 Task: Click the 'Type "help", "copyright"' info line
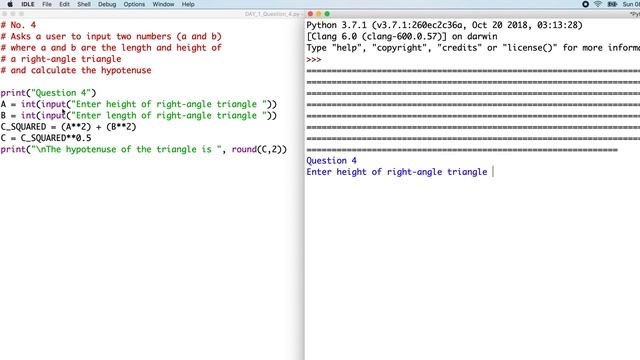473,48
